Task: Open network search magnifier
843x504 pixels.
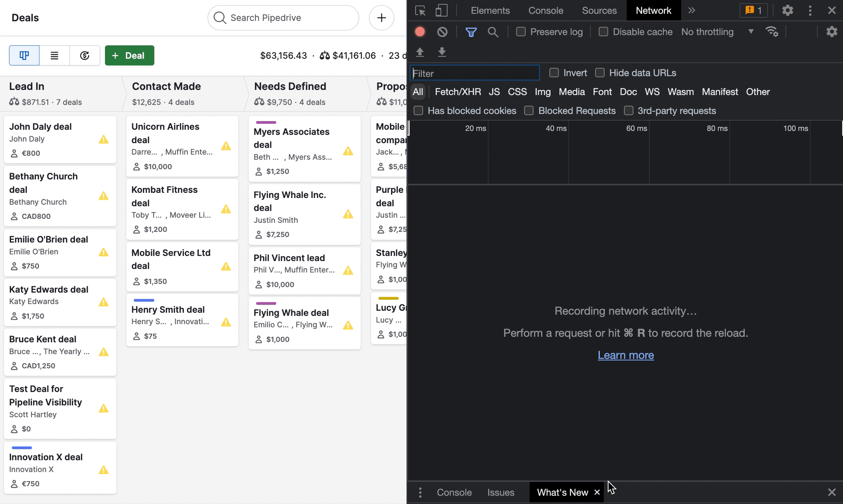Action: (493, 32)
